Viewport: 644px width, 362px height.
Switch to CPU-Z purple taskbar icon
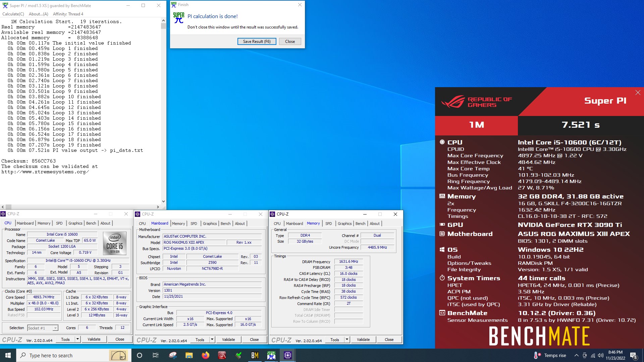point(288,355)
